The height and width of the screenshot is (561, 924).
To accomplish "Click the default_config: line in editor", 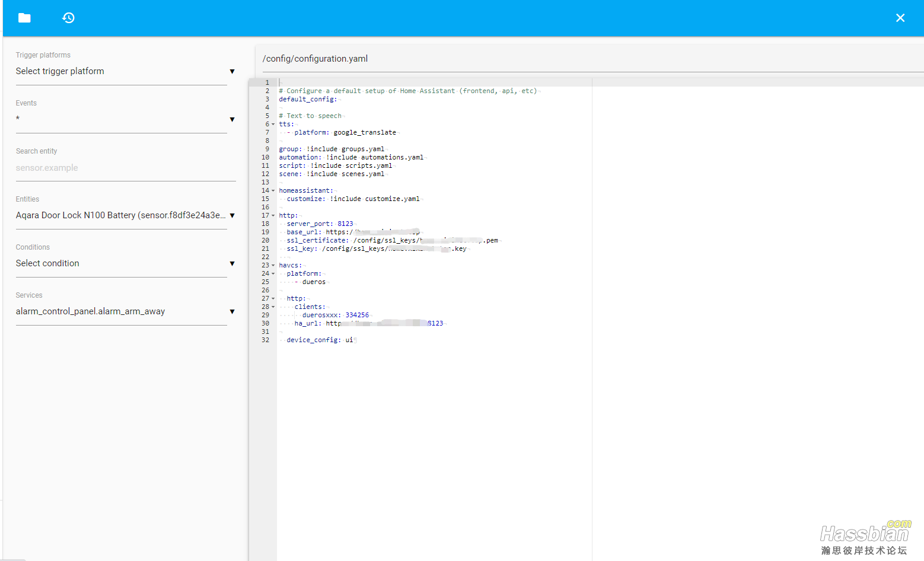I will point(308,100).
